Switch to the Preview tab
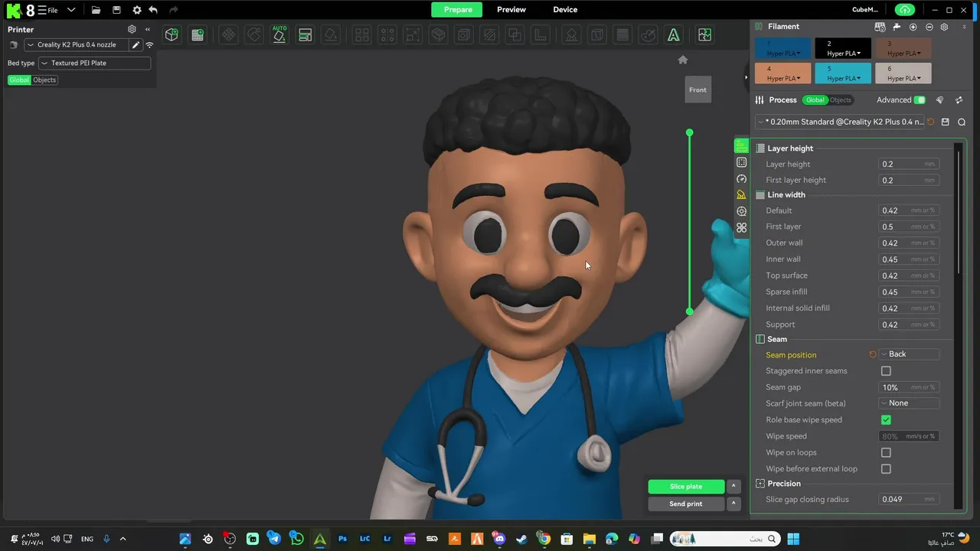 (511, 9)
